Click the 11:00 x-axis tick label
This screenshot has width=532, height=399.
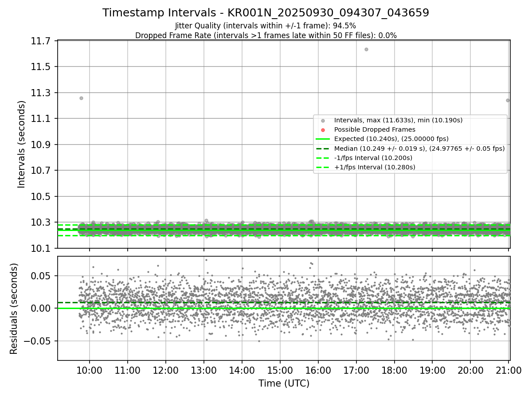(x=128, y=370)
